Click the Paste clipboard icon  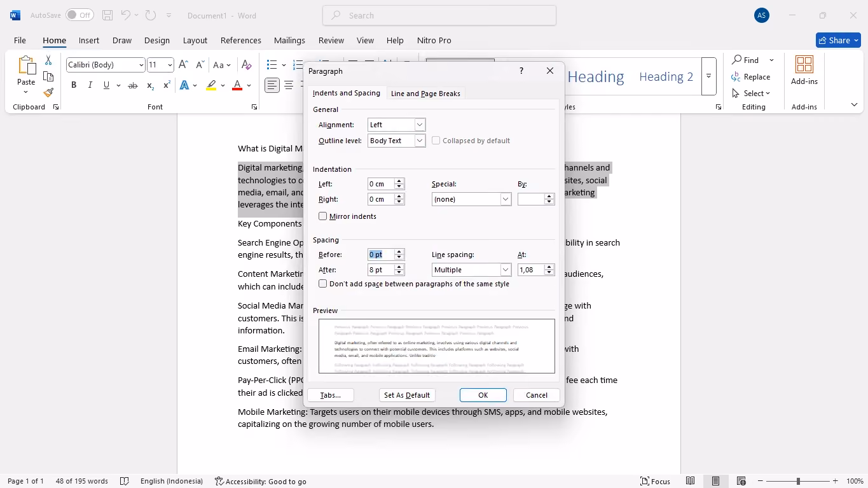point(26,66)
